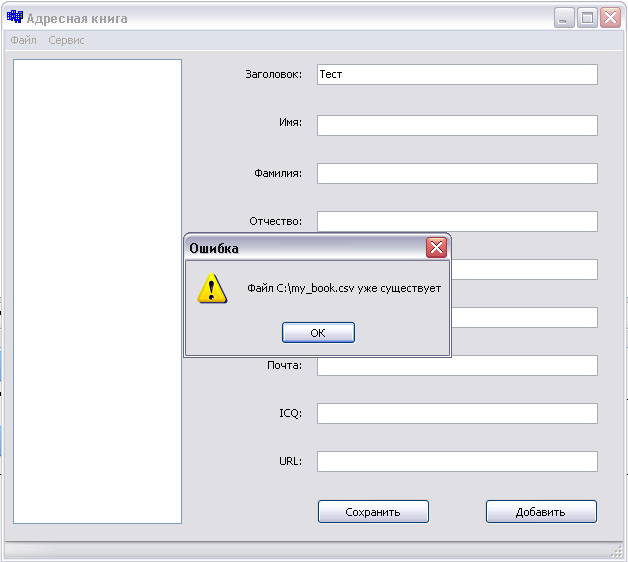Maximize the Адресная книга window
628x562 pixels.
click(587, 18)
